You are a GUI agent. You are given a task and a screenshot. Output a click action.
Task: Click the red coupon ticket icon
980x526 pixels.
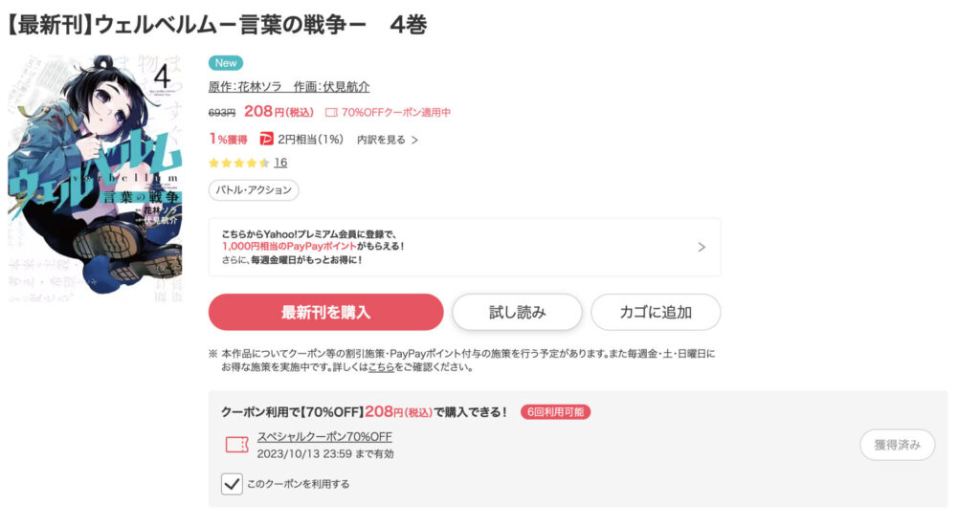pos(236,445)
